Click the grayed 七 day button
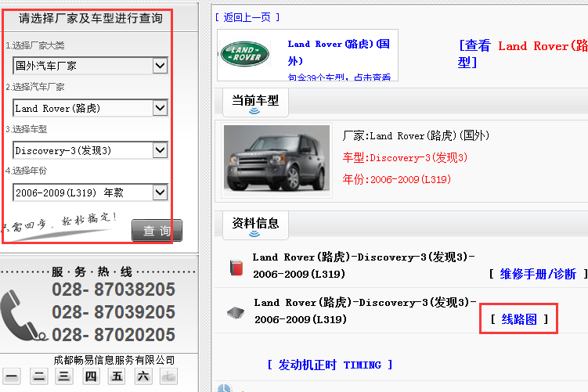588x392 pixels. [x=168, y=376]
